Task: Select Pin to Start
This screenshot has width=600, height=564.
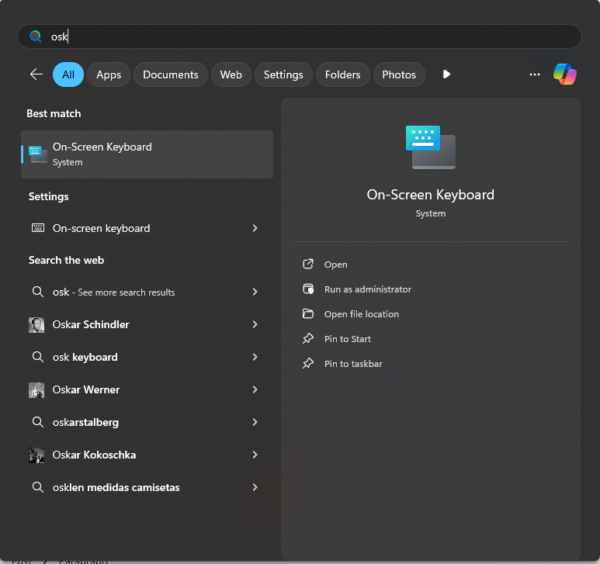Action: [347, 339]
